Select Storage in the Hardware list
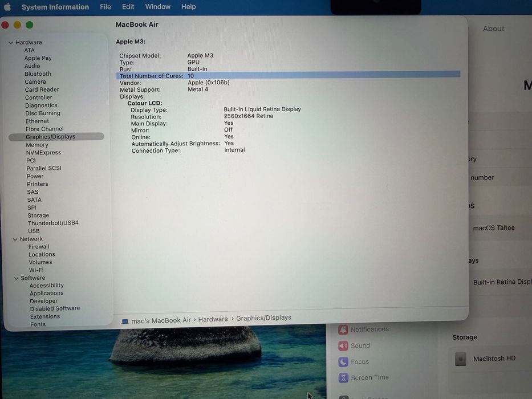Screen dimensions: 532x399 (38, 215)
